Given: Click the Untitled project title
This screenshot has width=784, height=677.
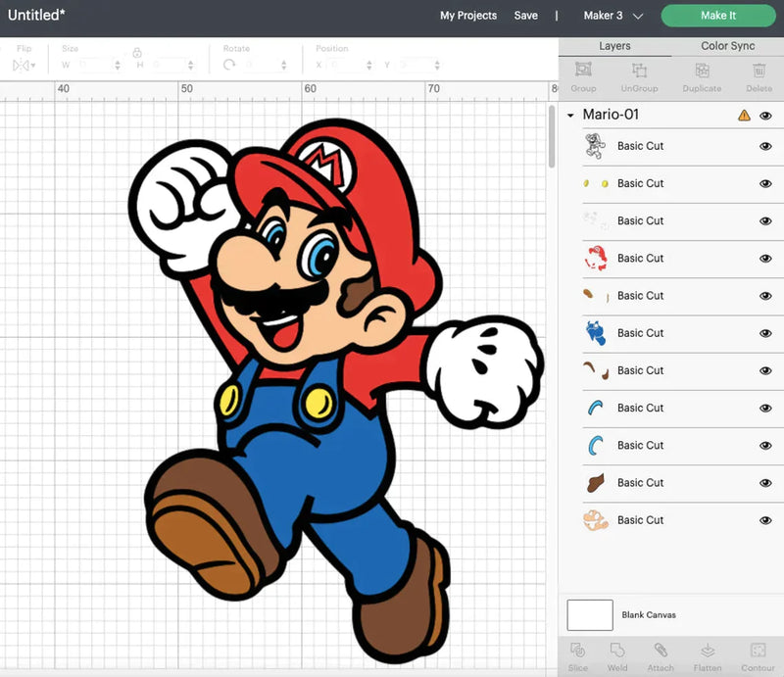Looking at the screenshot, I should [36, 15].
